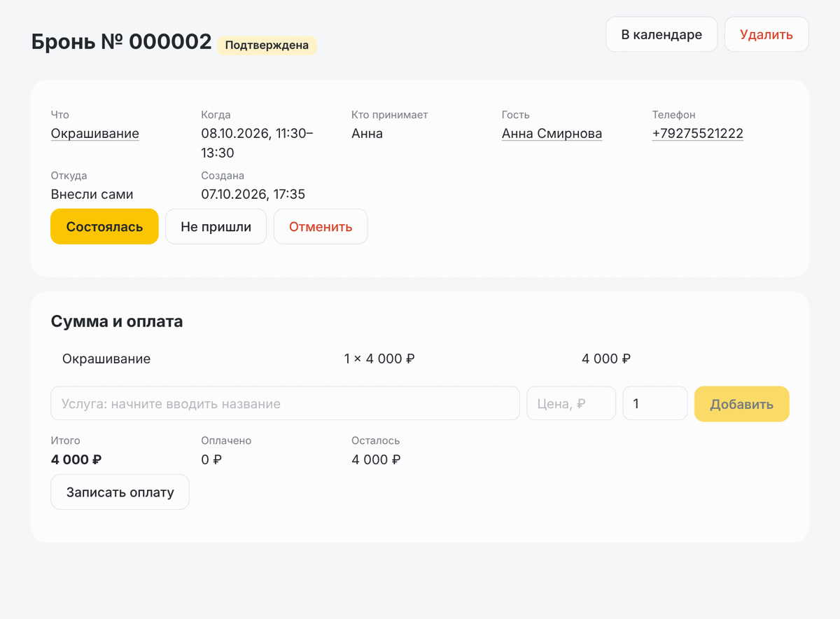Click the «Окрашивание» row in payment list
The height and width of the screenshot is (619, 840).
(420, 359)
